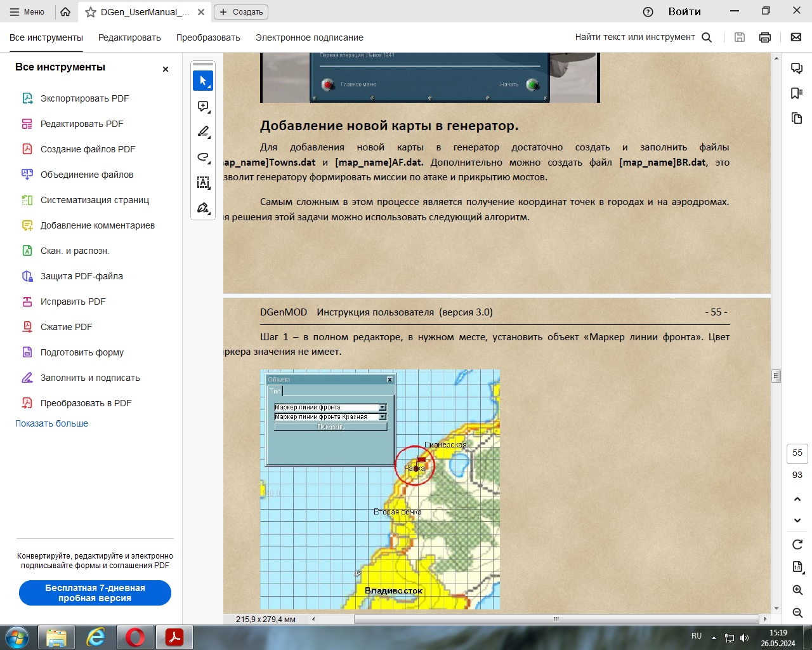Switch to the Преобразовать tab
The height and width of the screenshot is (650, 812).
coord(208,37)
